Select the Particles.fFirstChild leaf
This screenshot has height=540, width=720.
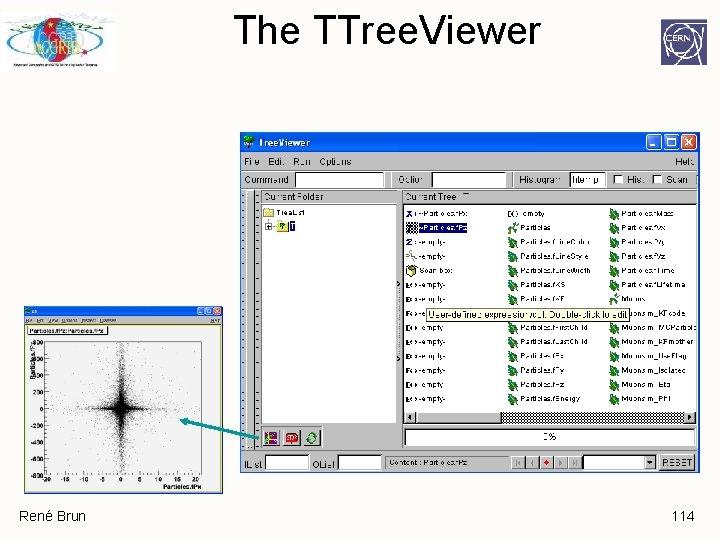pos(547,327)
